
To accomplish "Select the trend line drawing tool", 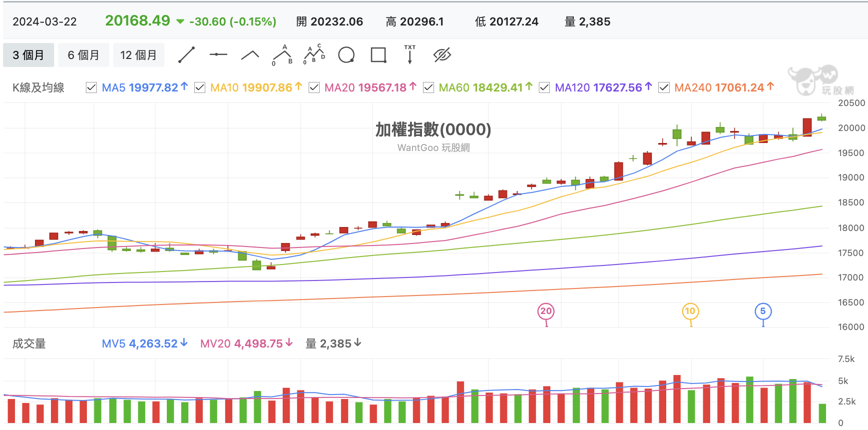I will [187, 54].
